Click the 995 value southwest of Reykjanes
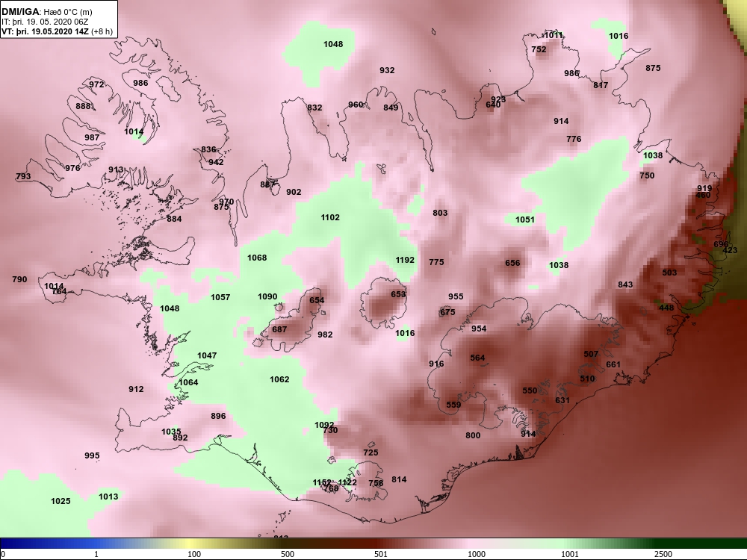The image size is (747, 560). 92,455
